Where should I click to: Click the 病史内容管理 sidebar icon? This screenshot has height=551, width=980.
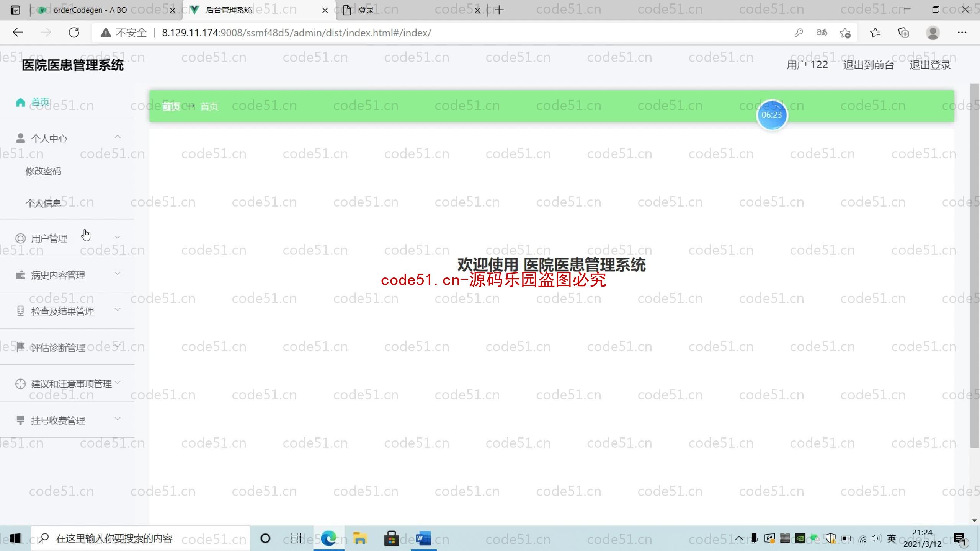click(x=20, y=274)
